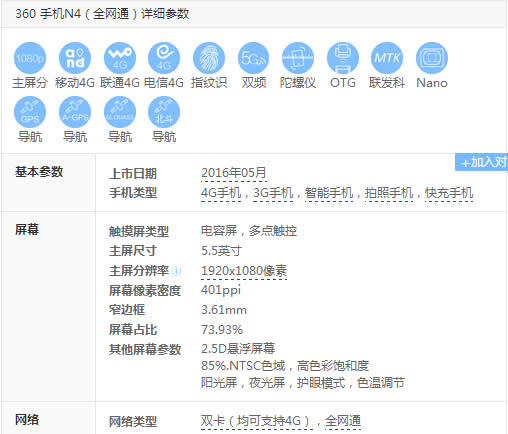Screen dimensions: 508x434
Task: Select the 移动4G icon
Action: [x=75, y=58]
